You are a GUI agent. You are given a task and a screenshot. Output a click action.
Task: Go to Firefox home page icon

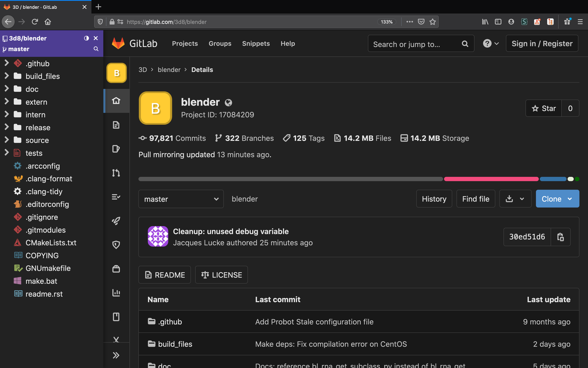48,22
